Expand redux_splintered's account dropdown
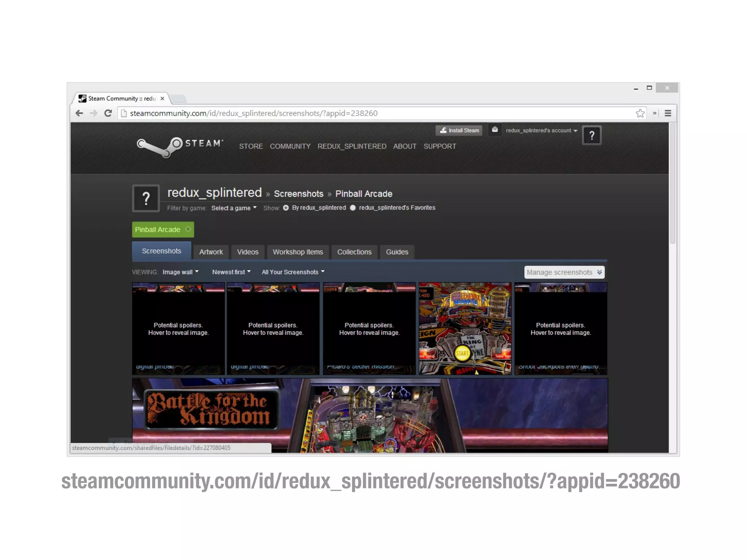Image resolution: width=747 pixels, height=560 pixels. point(541,131)
